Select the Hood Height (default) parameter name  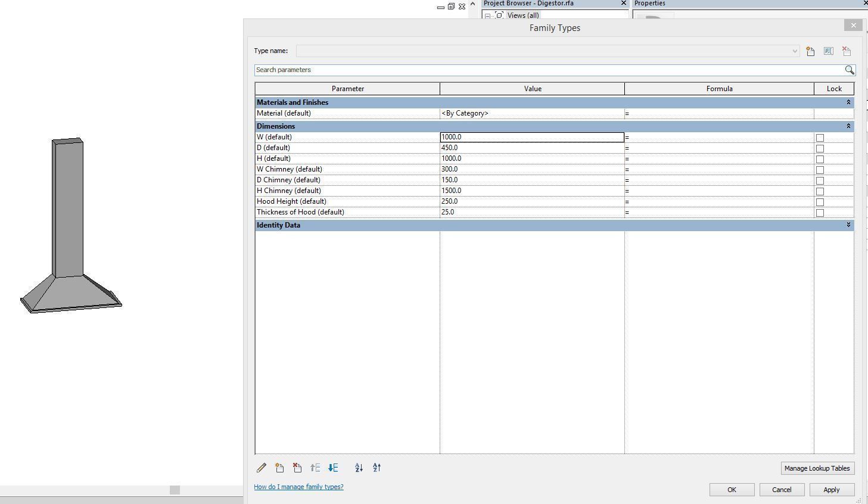347,201
